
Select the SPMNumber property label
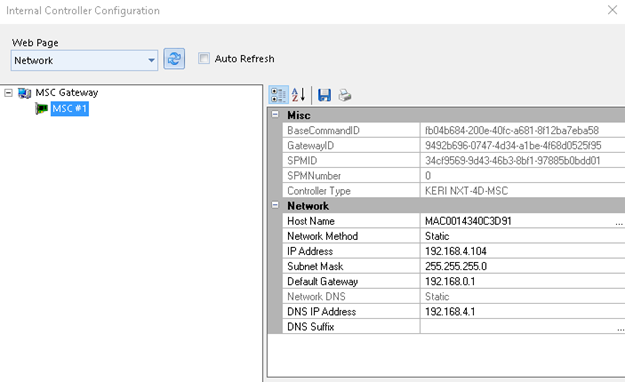pyautogui.click(x=314, y=176)
